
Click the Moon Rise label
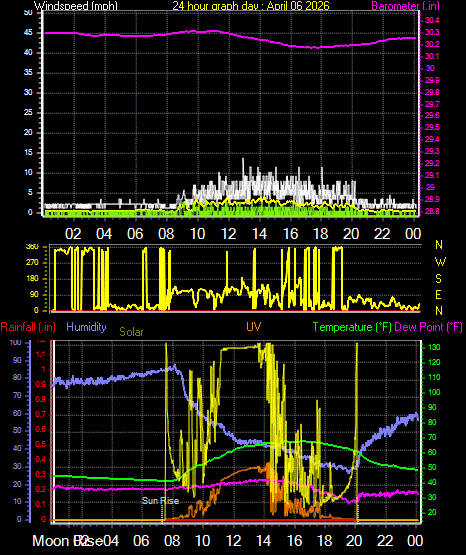click(x=68, y=541)
